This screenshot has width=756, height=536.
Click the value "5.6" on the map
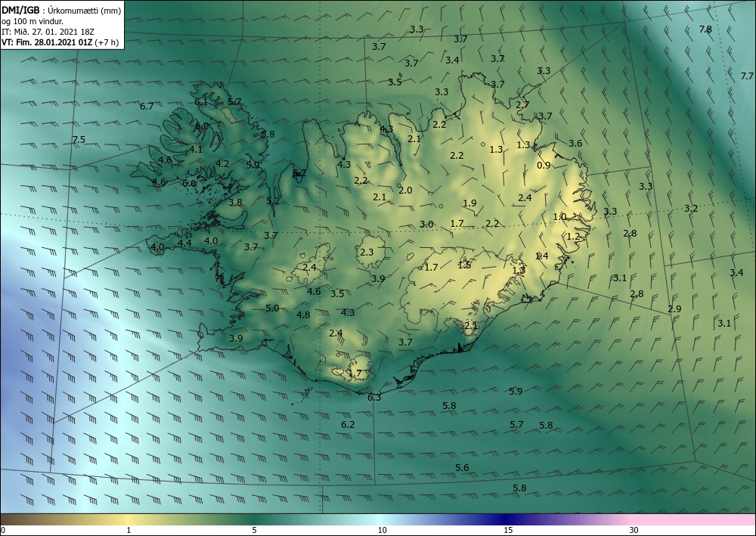click(462, 467)
